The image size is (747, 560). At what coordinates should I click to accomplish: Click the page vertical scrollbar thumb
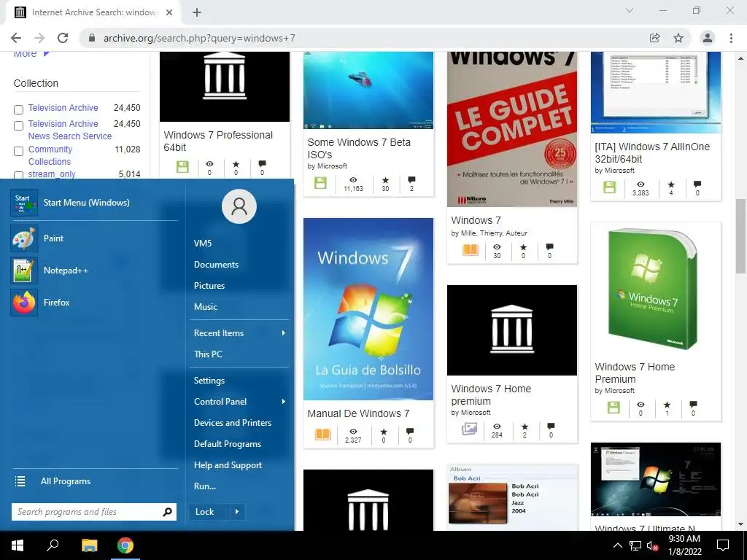pos(740,236)
